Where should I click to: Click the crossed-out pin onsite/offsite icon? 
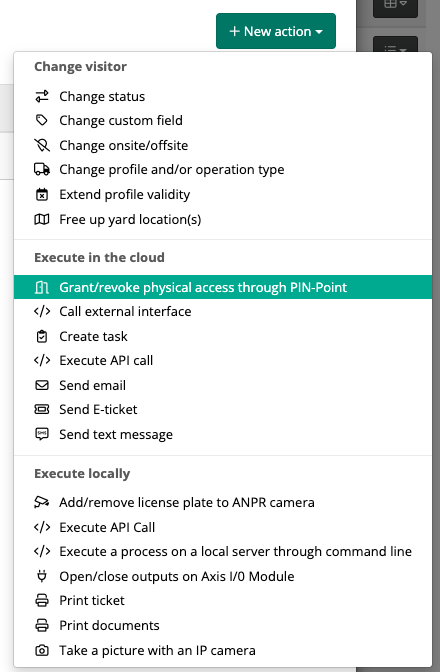point(42,145)
